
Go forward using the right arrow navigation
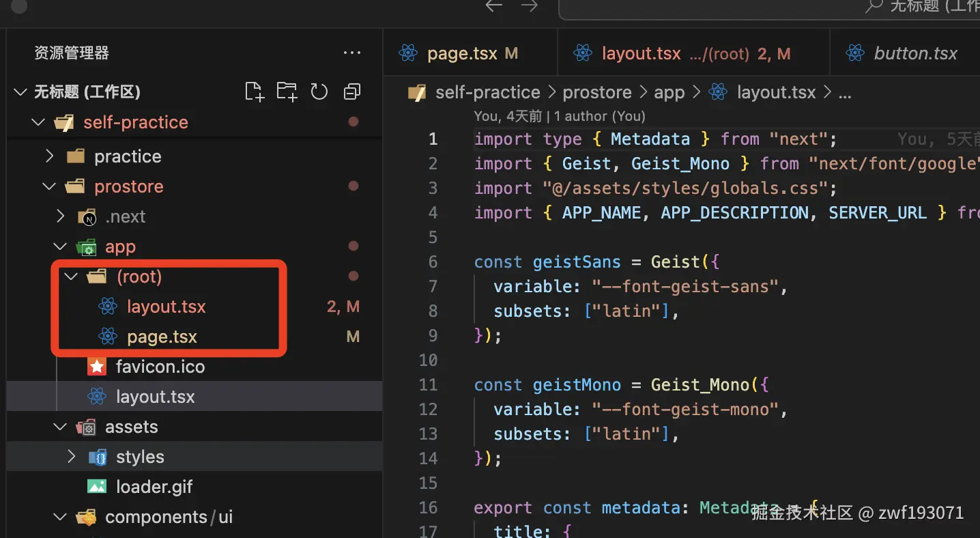point(529,5)
